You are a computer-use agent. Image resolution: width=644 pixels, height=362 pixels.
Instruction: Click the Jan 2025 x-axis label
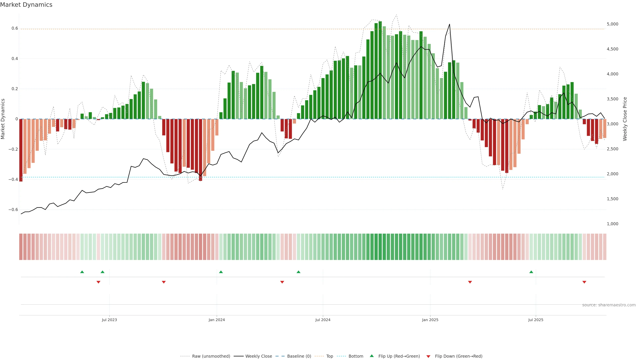coord(430,320)
